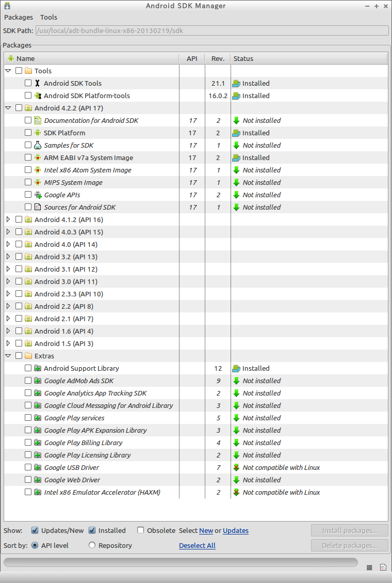Viewport: 392px width, 583px height.
Task: Uncheck the Updates/New show filter
Action: 35,530
